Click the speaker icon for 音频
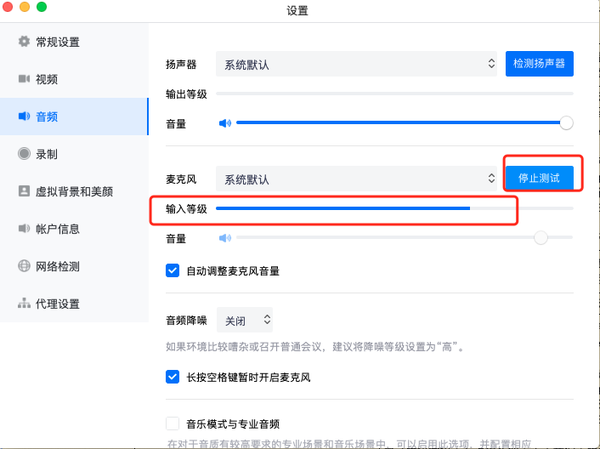The width and height of the screenshot is (600, 449). click(24, 116)
